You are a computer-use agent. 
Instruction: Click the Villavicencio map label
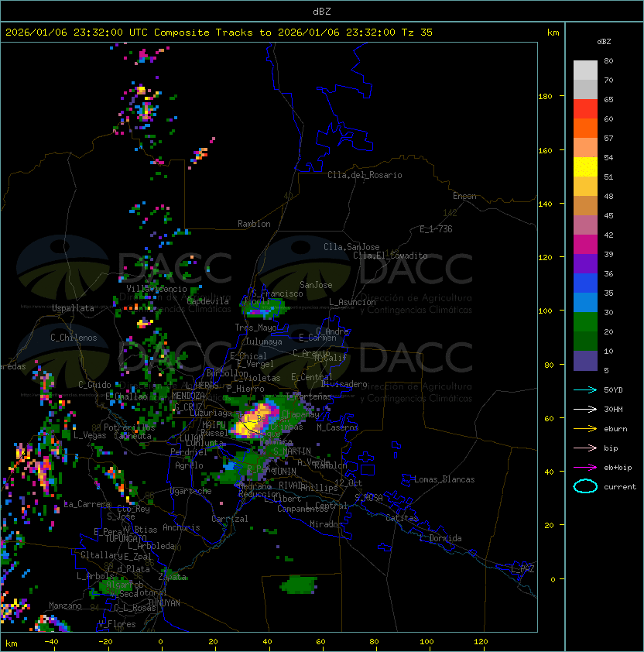pyautogui.click(x=156, y=289)
